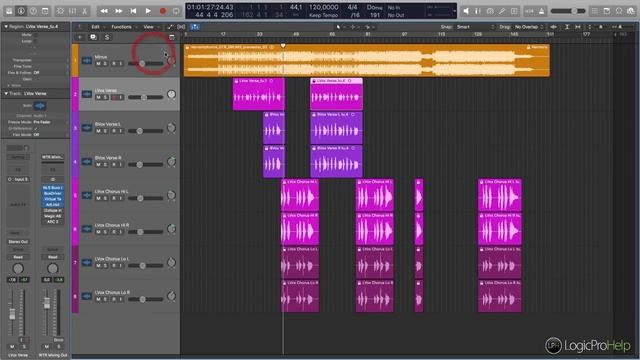Image resolution: width=640 pixels, height=360 pixels.
Task: Mute the BVox Verse L track
Action: tap(98, 131)
